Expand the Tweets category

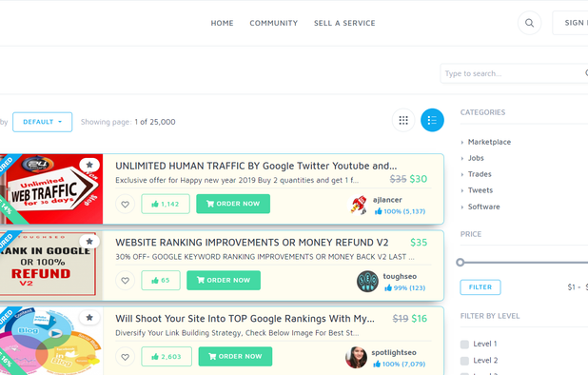point(480,190)
